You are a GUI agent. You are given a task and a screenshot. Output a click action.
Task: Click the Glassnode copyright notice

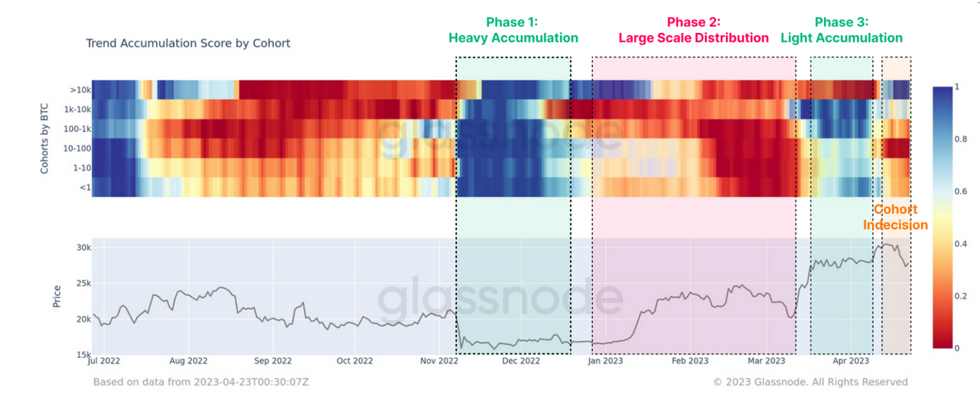[811, 382]
